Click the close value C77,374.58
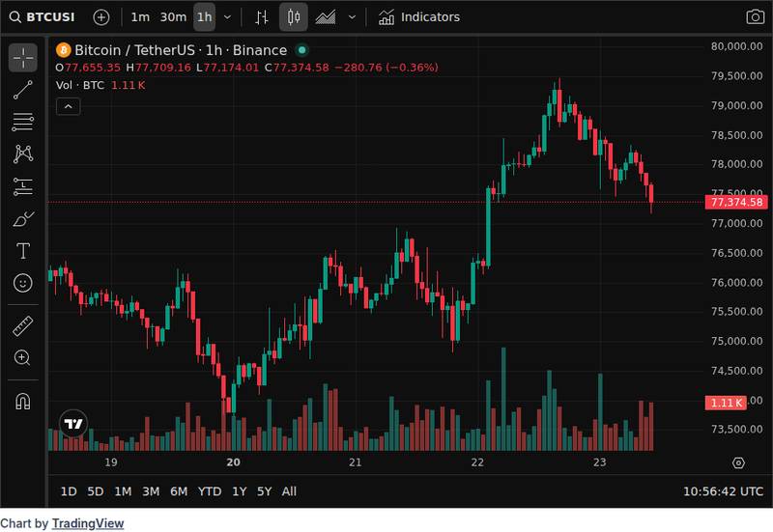 (297, 68)
